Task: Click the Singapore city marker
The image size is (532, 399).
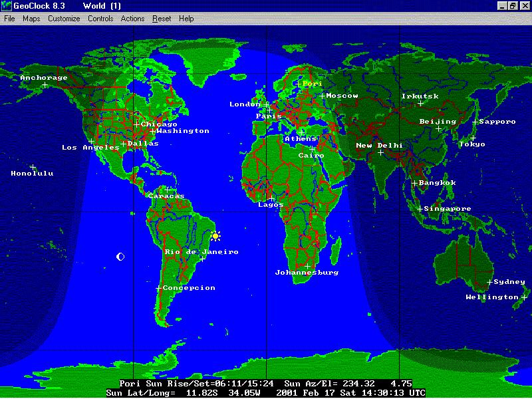Action: [x=420, y=209]
